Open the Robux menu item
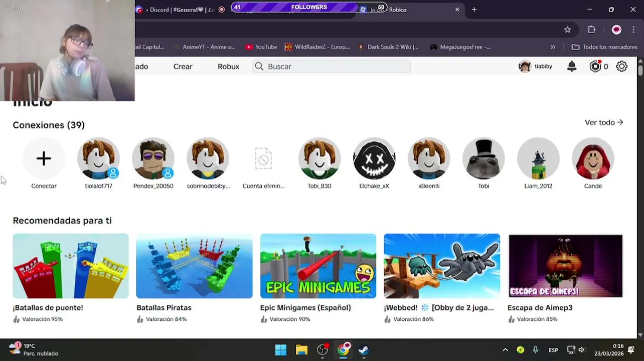Viewport: 644px width, 361px height. tap(228, 66)
